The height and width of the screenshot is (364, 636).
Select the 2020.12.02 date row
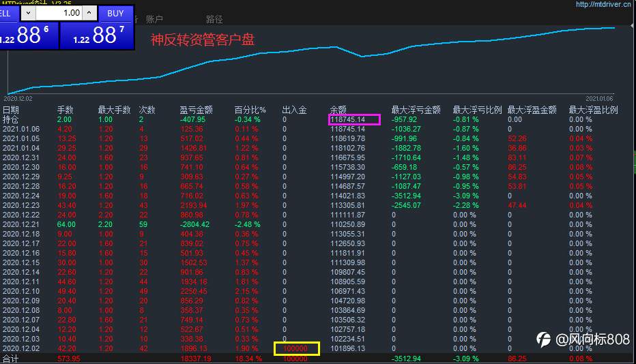[x=21, y=348]
